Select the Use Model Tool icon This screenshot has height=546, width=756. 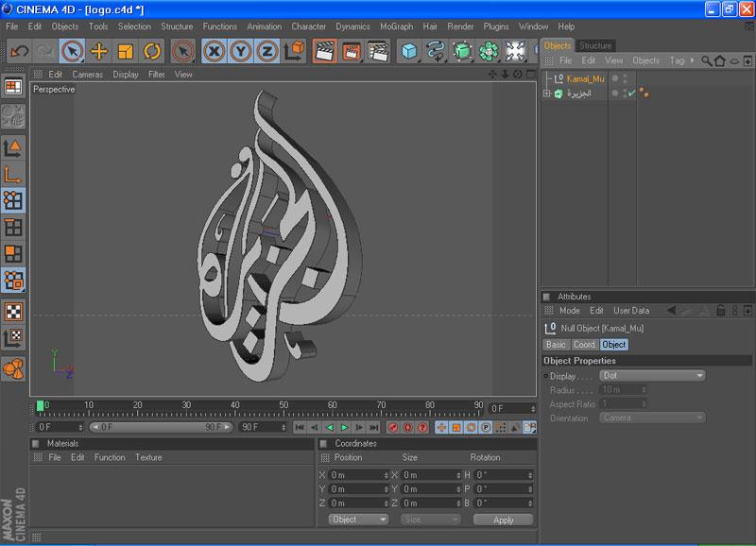point(13,147)
